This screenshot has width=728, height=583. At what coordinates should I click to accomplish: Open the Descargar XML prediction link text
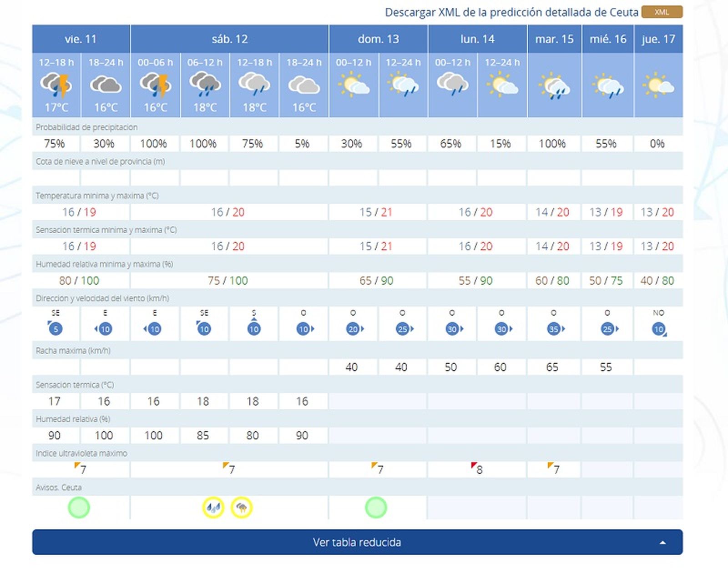tap(511, 12)
